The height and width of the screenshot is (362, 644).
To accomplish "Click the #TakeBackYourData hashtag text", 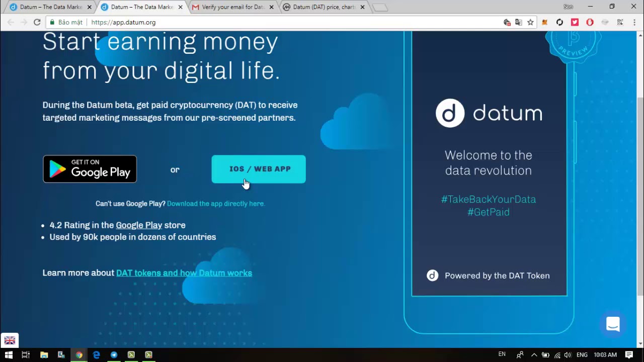I will click(x=489, y=200).
